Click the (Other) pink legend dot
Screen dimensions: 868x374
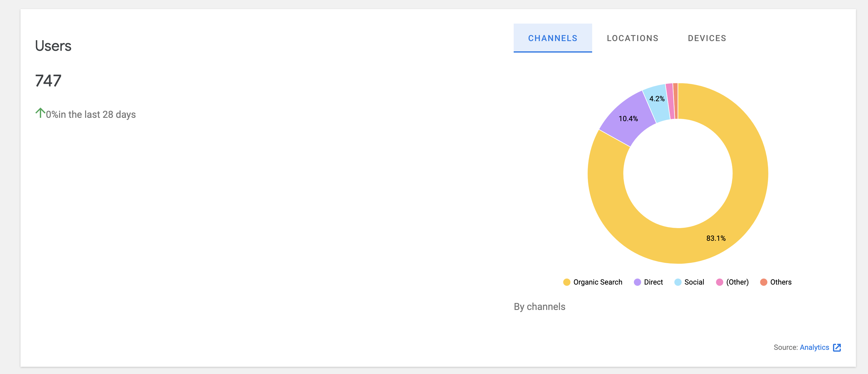(720, 282)
